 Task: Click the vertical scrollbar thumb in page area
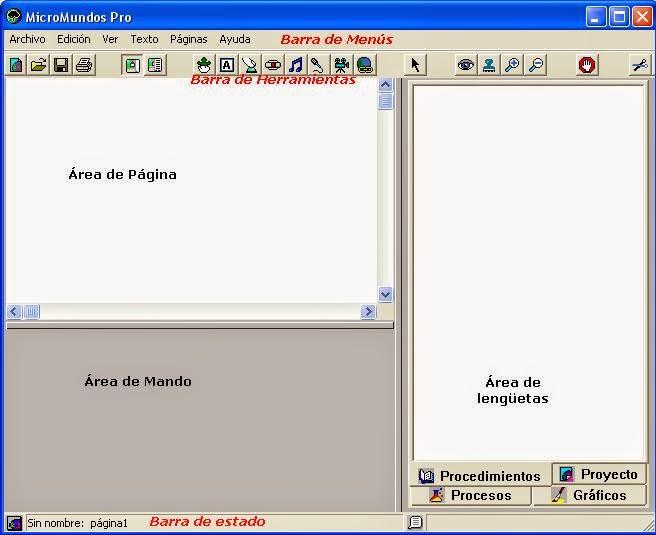tap(385, 102)
